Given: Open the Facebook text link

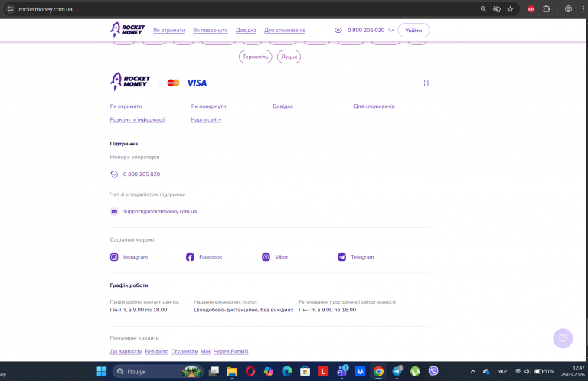Looking at the screenshot, I should [211, 257].
